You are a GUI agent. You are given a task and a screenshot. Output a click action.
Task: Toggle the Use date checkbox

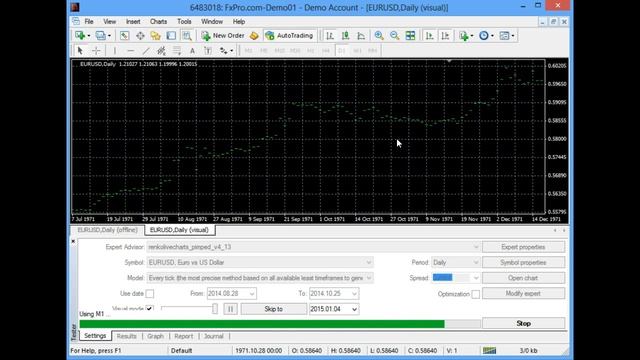coord(150,293)
